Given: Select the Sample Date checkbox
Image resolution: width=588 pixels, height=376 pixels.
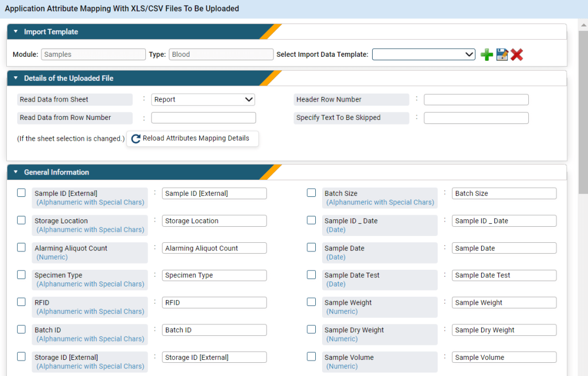Looking at the screenshot, I should (x=311, y=247).
